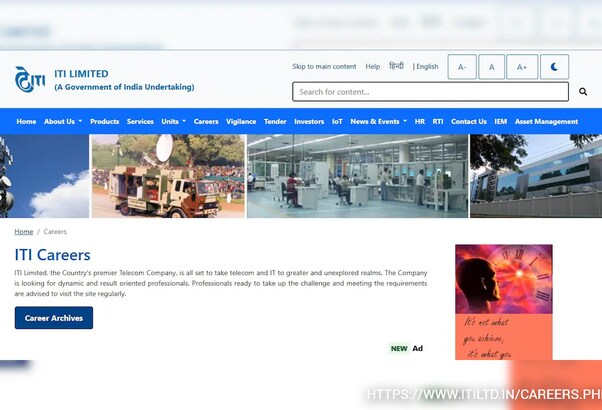
Task: Click the search magnifier icon
Action: click(x=583, y=92)
